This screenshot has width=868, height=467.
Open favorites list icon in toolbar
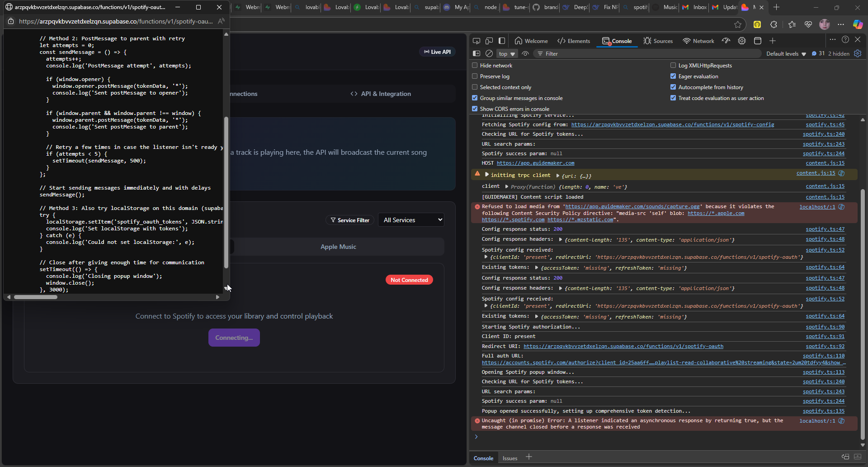pos(792,24)
